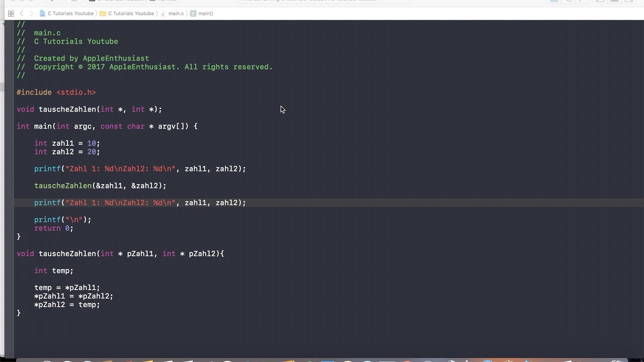
Task: Click the 'printf("\n");' line
Action: [x=63, y=220]
